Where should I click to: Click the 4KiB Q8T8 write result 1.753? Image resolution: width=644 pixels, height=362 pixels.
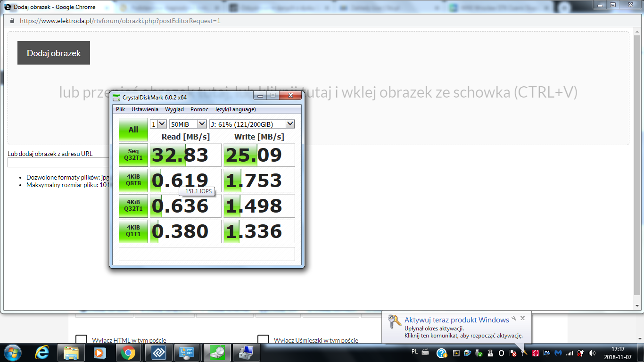[259, 181]
